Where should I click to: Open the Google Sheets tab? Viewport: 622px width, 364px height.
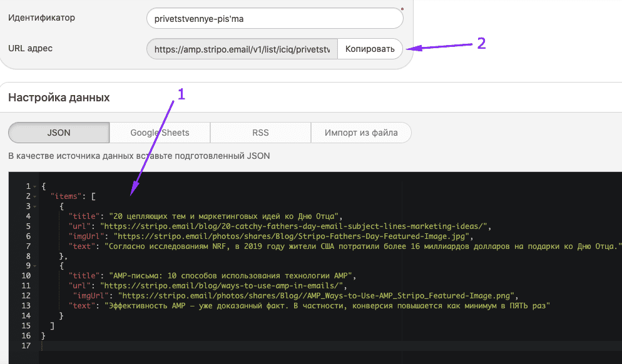(160, 133)
